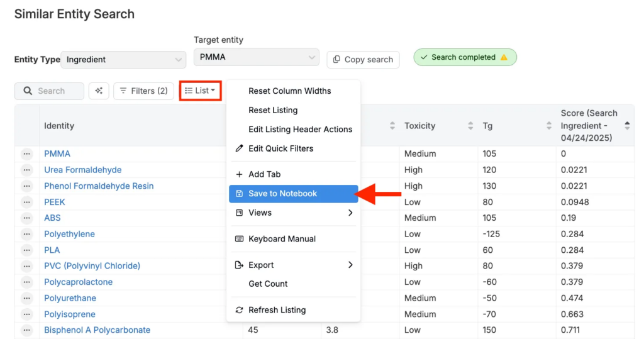Click the AI sparkle icon beside search
The width and height of the screenshot is (644, 339).
(x=99, y=91)
